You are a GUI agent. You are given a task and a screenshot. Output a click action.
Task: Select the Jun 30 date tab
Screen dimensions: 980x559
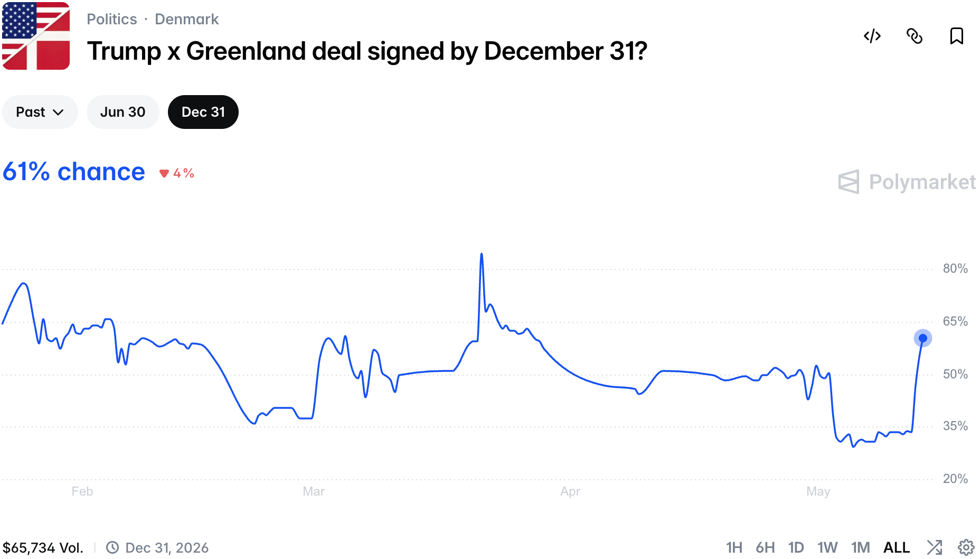tap(123, 112)
